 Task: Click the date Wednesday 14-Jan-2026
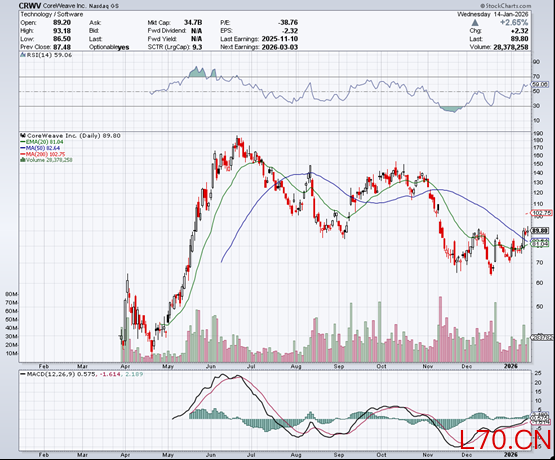493,15
